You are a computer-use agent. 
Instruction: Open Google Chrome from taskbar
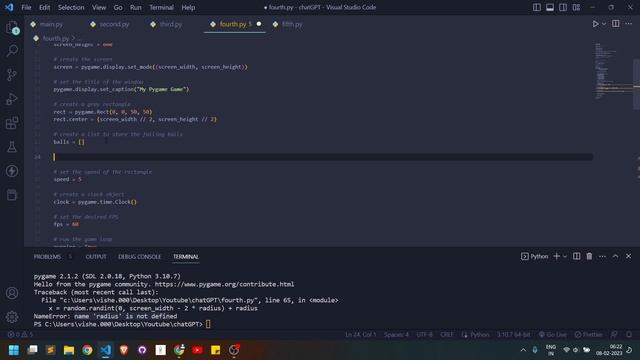pos(87,350)
